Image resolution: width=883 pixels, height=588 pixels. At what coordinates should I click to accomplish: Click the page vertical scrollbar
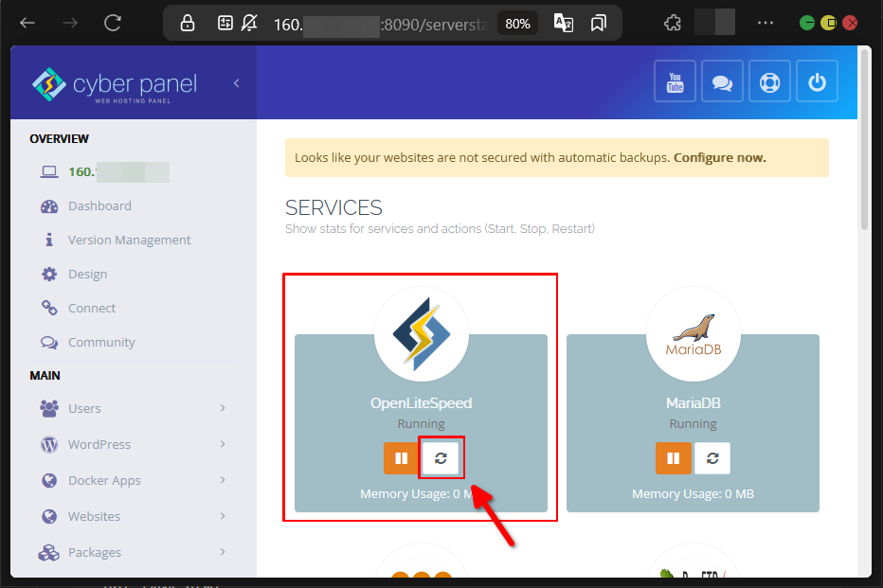click(x=865, y=138)
